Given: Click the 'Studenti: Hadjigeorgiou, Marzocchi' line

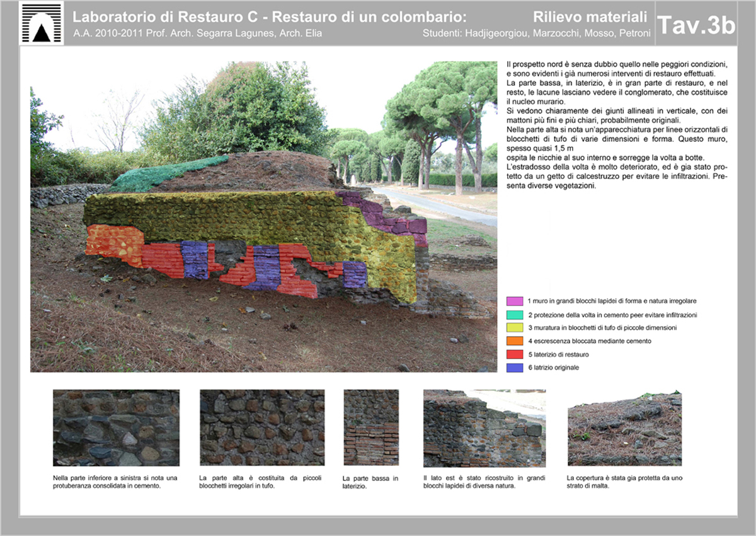Looking at the screenshot, I should point(537,33).
